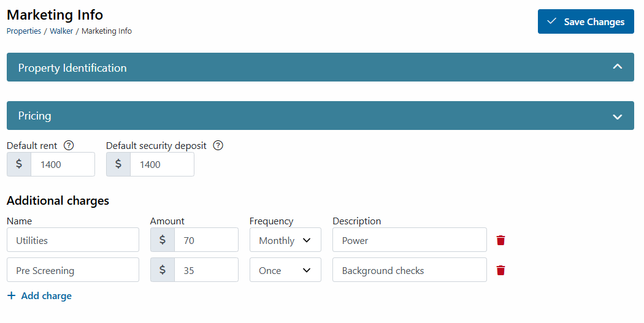This screenshot has width=644, height=323.
Task: Show help for Default security deposit
Action: 218,145
